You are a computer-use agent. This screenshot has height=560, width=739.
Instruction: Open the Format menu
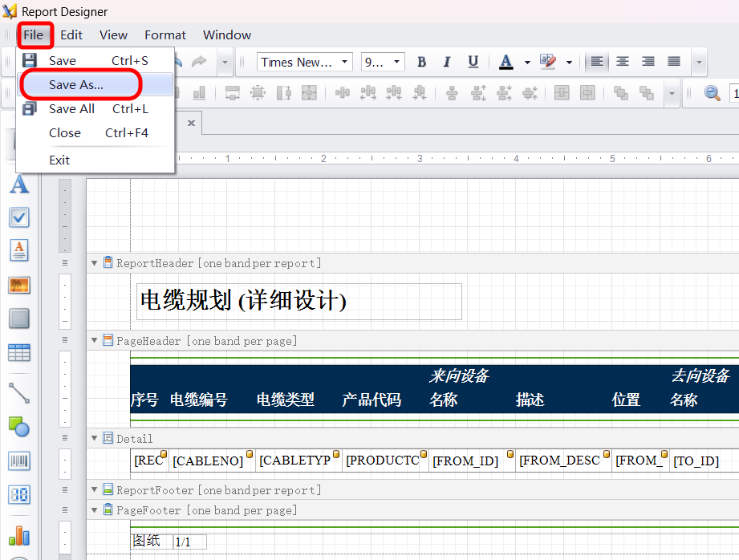[x=165, y=35]
